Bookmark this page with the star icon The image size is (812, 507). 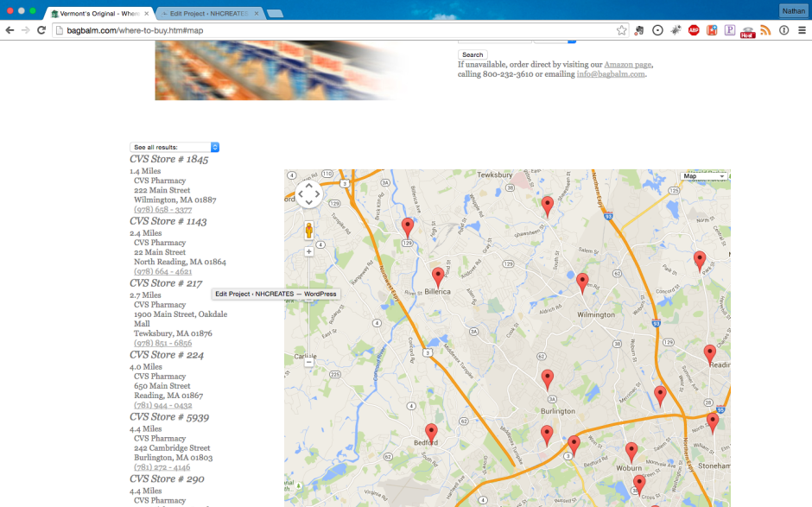621,30
